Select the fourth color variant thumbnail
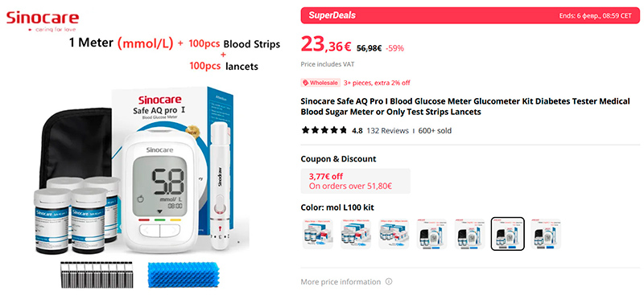This screenshot has width=644, height=295. pos(431,233)
